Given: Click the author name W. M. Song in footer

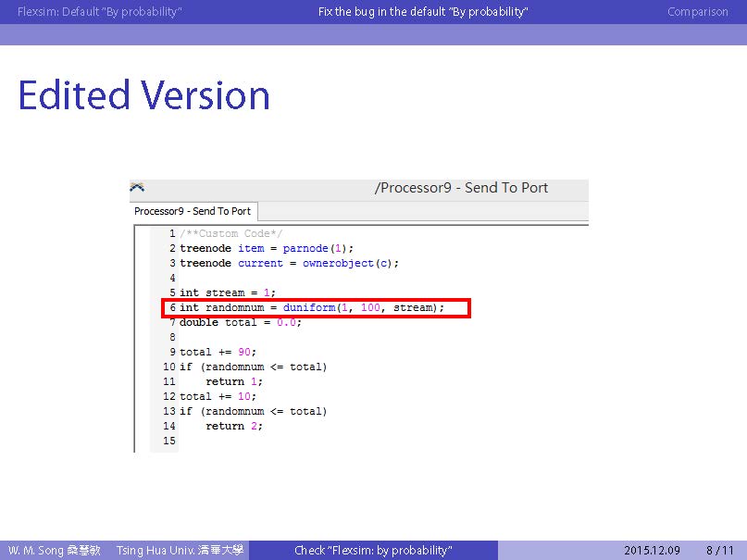Looking at the screenshot, I should [x=55, y=551].
